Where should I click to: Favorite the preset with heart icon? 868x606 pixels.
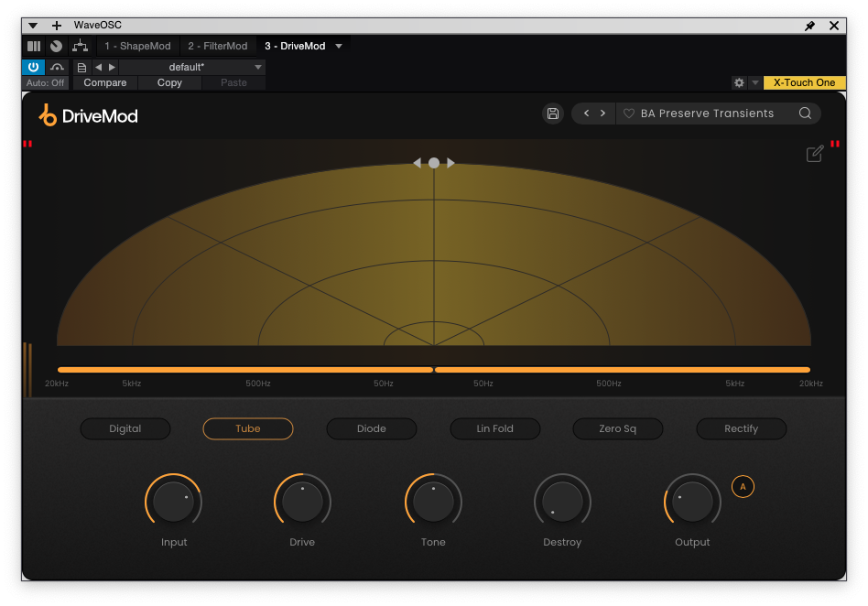tap(629, 114)
